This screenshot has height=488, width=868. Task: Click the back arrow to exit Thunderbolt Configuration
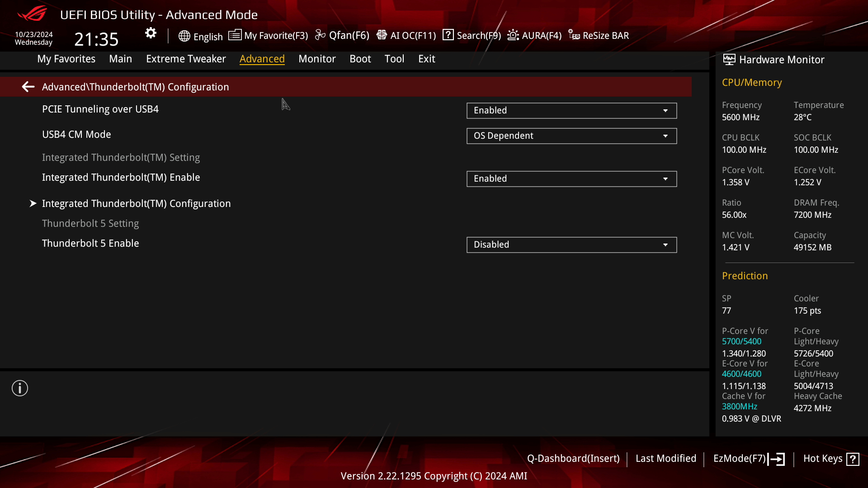(28, 86)
